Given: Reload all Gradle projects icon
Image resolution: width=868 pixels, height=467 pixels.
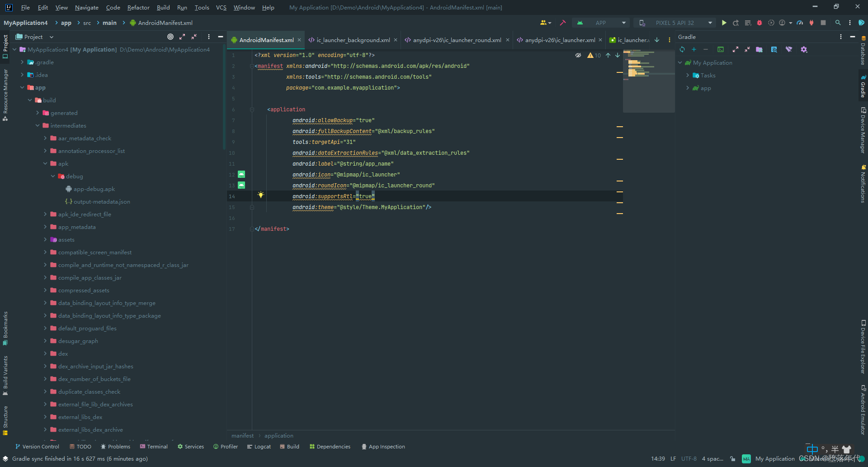Looking at the screenshot, I should pos(682,49).
